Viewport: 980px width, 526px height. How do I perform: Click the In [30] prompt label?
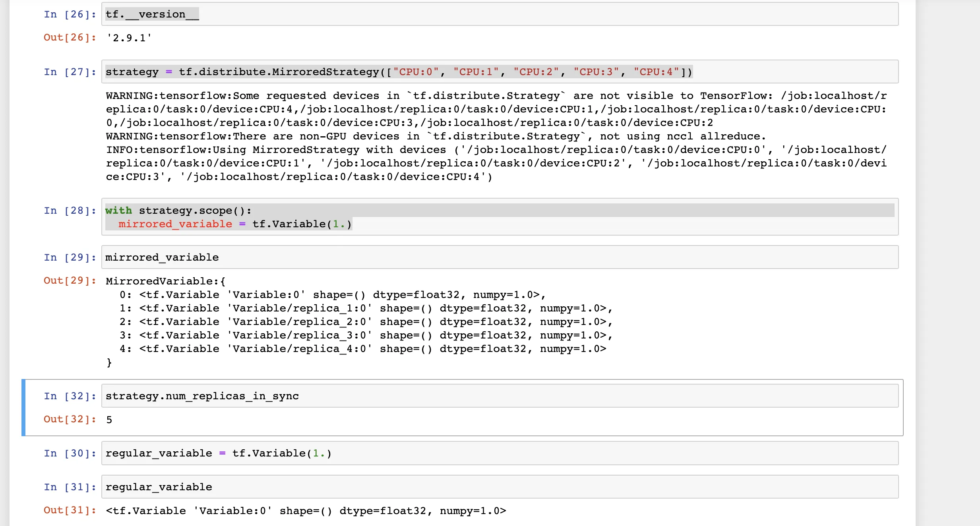point(70,454)
